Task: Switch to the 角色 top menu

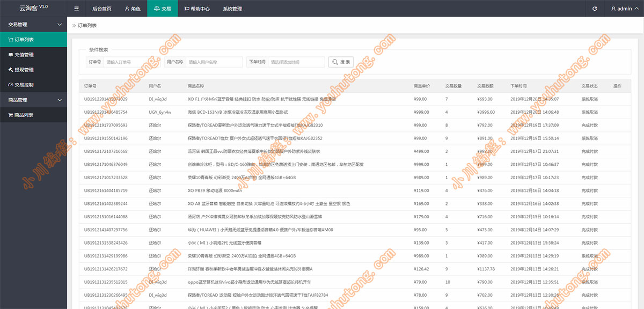Action: click(x=133, y=9)
